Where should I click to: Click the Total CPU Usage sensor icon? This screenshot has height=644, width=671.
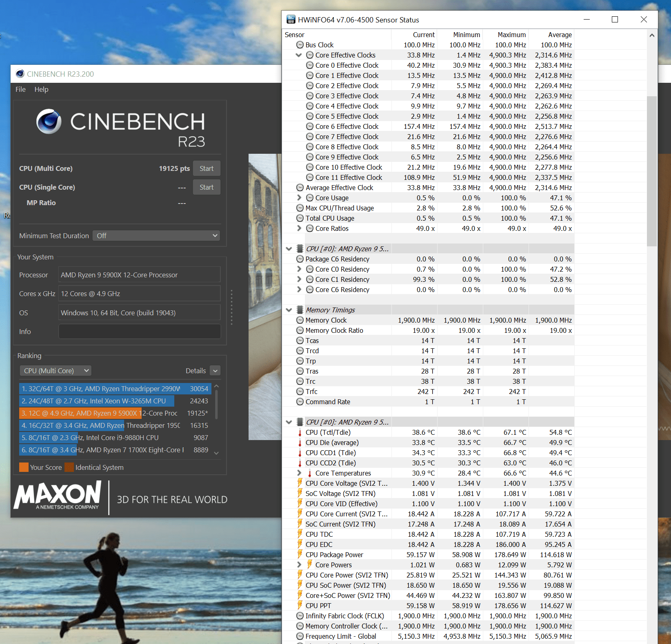(300, 218)
